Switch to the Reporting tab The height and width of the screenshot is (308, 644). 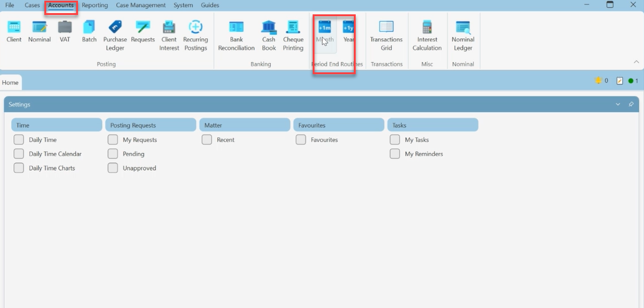click(x=95, y=6)
